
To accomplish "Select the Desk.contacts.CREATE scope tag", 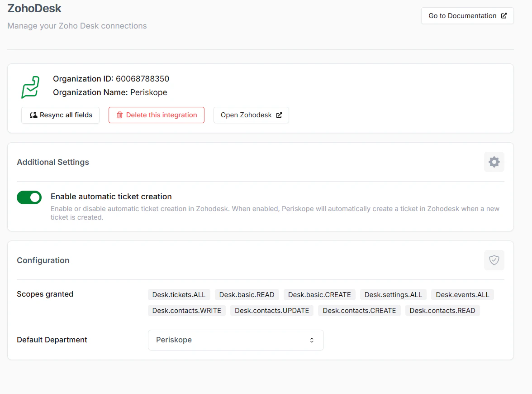I will [x=359, y=311].
